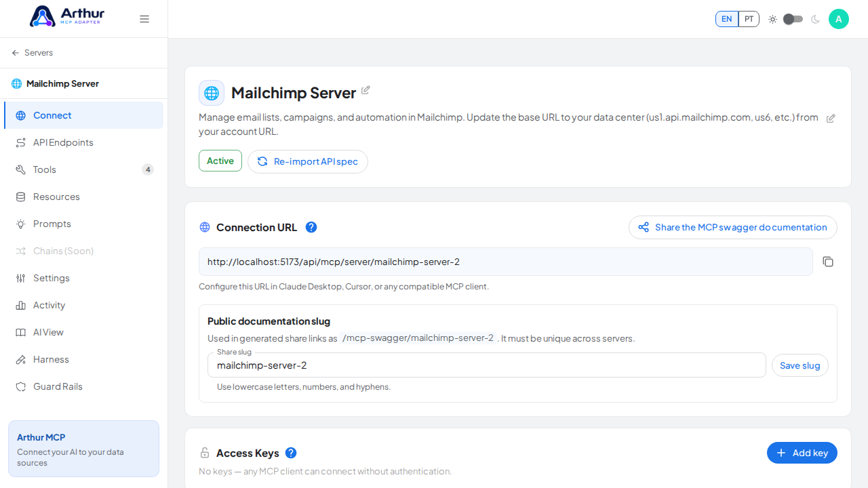This screenshot has height=488, width=868.
Task: Click the Tools count badge 4
Action: (x=148, y=169)
